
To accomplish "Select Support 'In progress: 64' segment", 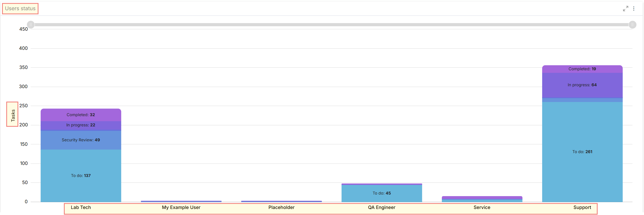I will pos(582,85).
